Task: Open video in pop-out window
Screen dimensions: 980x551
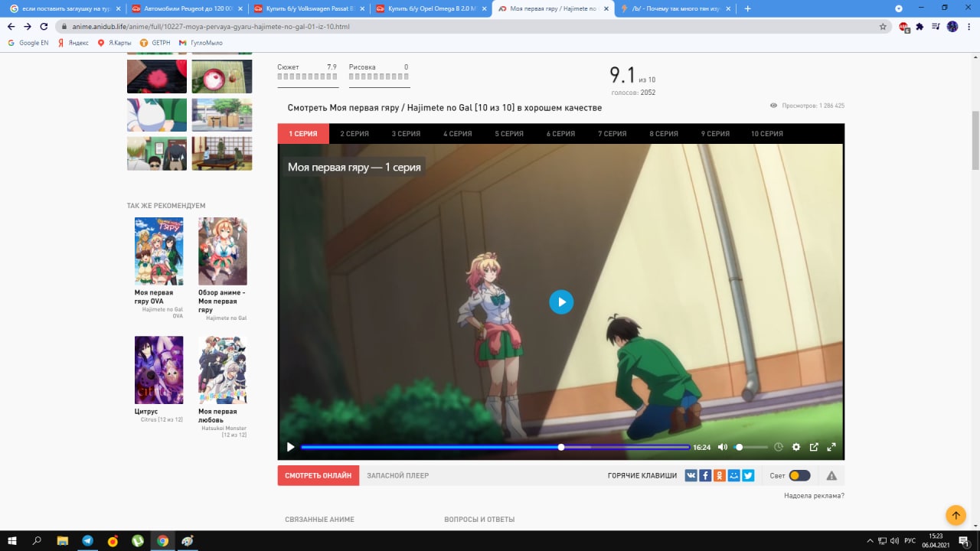Action: [x=814, y=447]
